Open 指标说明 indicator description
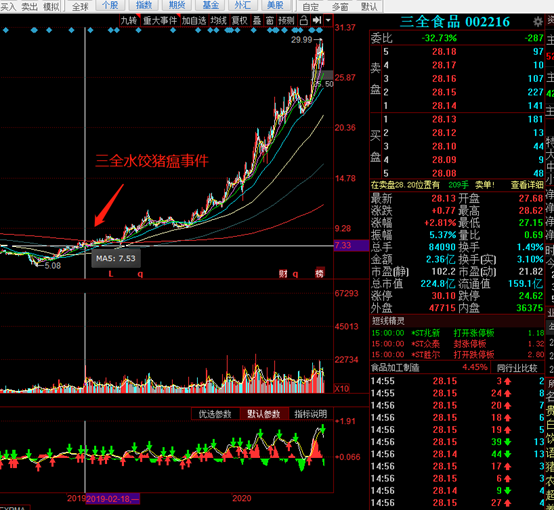The height and width of the screenshot is (510, 554). [x=311, y=414]
